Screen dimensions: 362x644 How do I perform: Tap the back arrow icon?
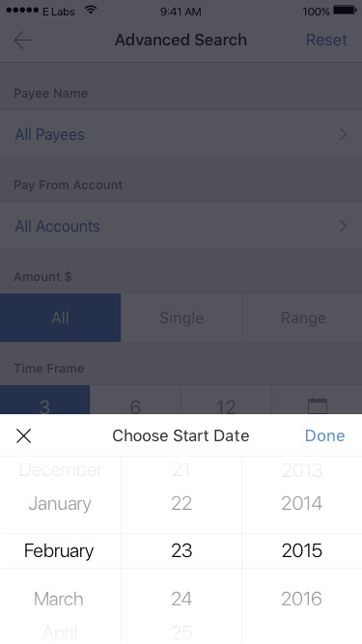click(x=23, y=41)
